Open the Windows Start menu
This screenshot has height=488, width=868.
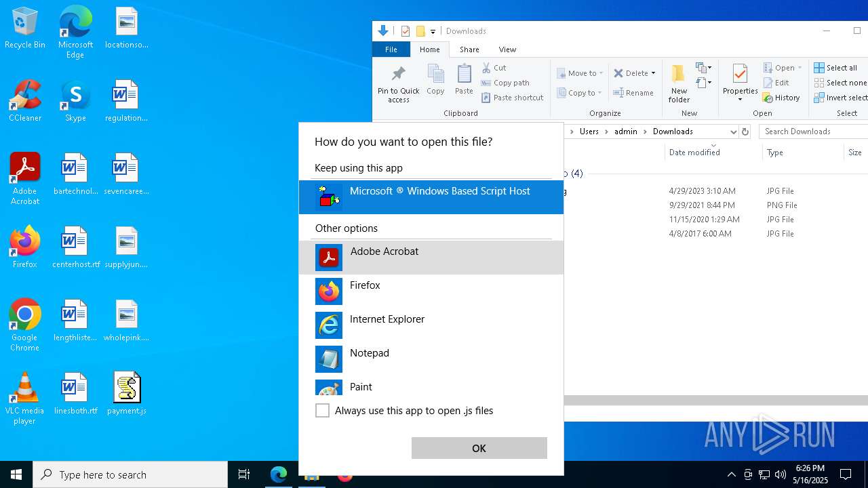[x=16, y=474]
